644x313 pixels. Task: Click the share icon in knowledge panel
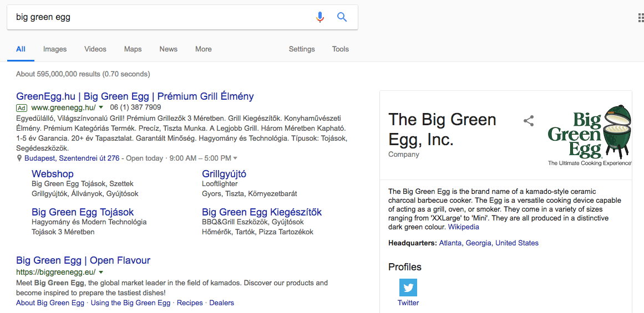tap(529, 121)
